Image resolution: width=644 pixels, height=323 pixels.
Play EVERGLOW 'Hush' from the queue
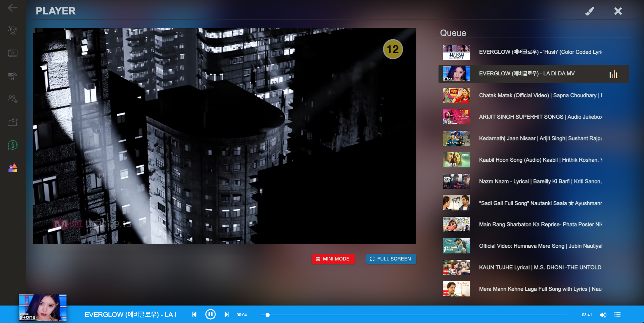coord(534,52)
